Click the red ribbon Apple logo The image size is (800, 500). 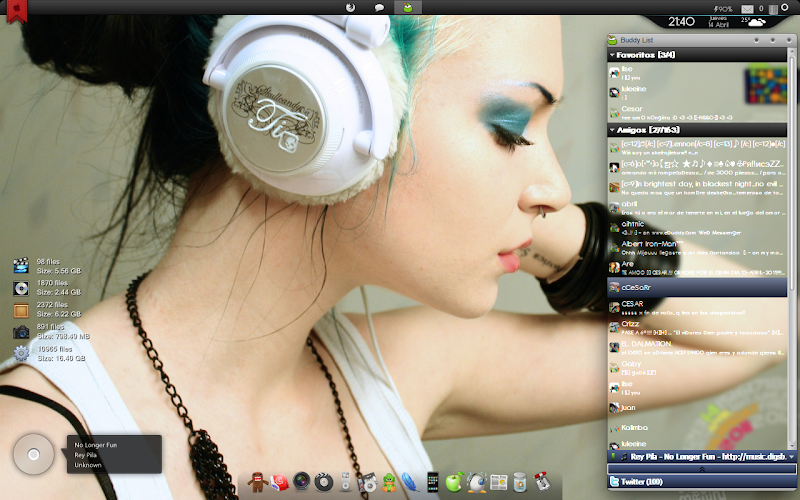pyautogui.click(x=16, y=11)
